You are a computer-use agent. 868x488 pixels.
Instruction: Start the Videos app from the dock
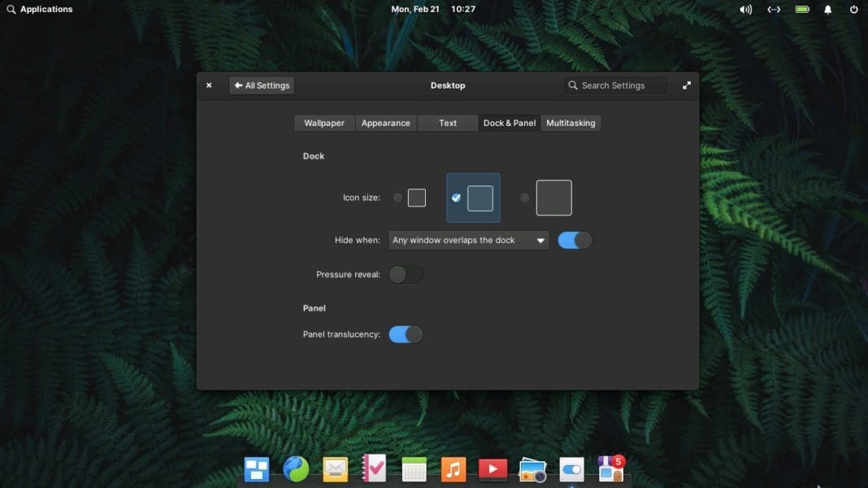coord(493,468)
